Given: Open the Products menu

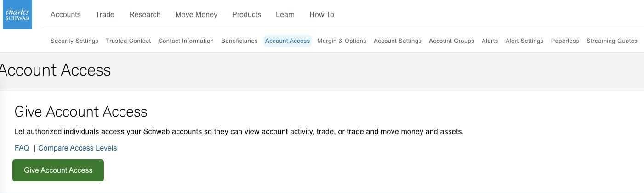Looking at the screenshot, I should point(246,15).
